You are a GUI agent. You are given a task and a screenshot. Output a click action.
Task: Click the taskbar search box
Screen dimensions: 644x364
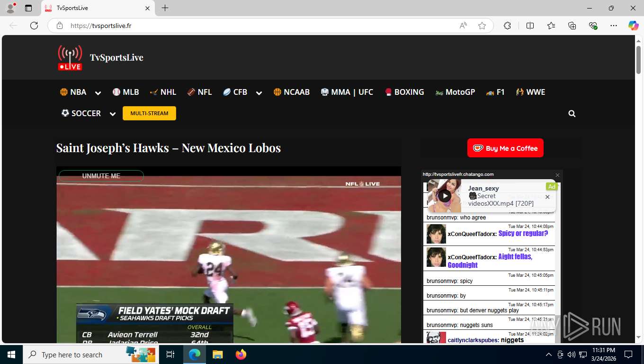click(91, 355)
